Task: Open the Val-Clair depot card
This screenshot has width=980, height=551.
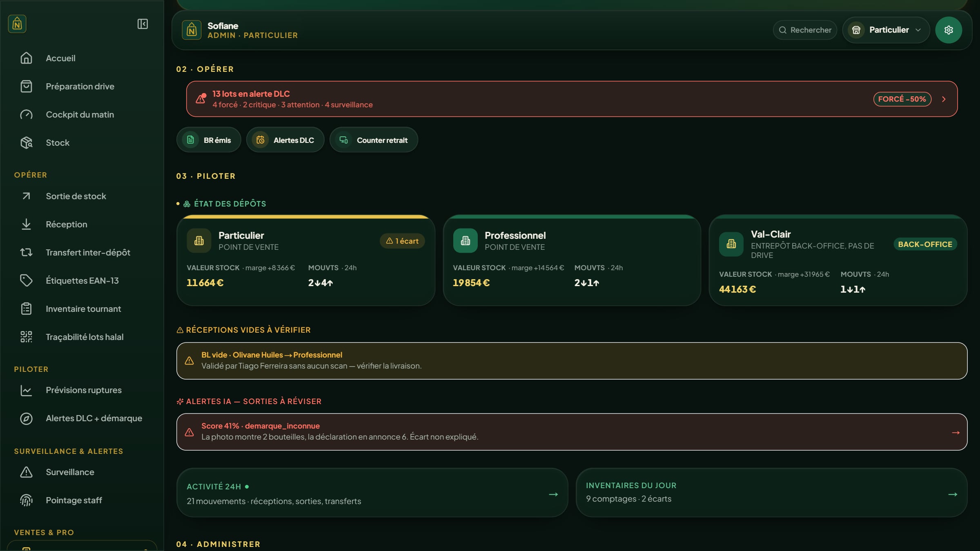Action: pyautogui.click(x=838, y=260)
